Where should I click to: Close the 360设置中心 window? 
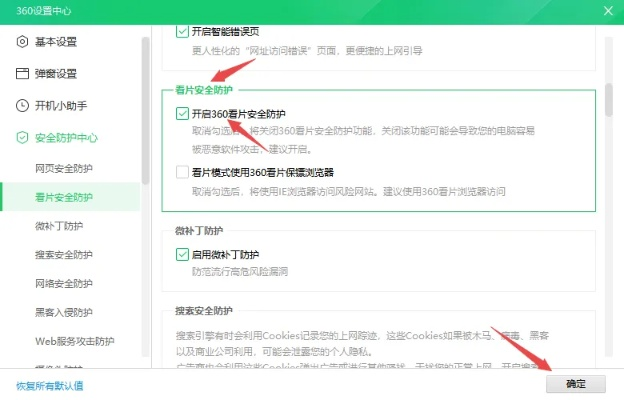click(x=607, y=10)
